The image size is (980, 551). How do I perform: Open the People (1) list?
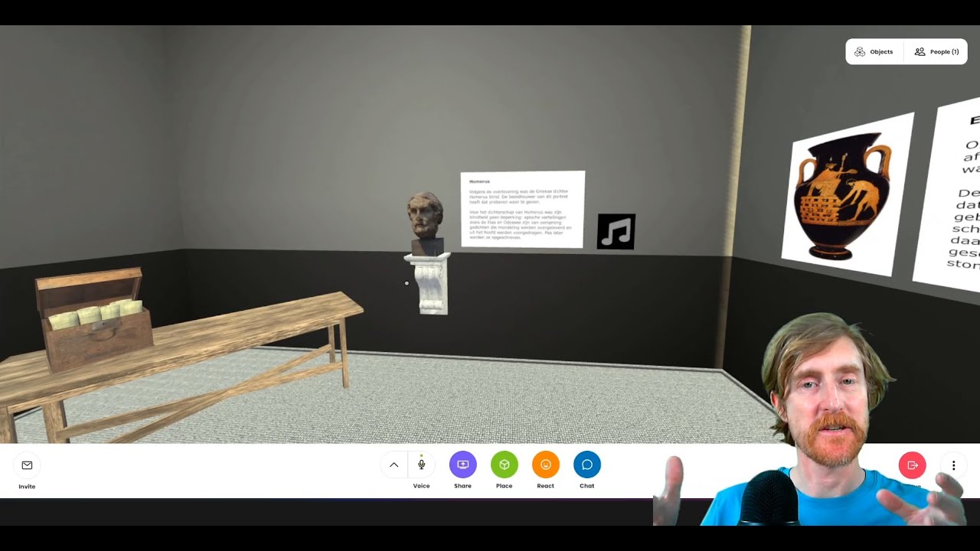pos(936,52)
